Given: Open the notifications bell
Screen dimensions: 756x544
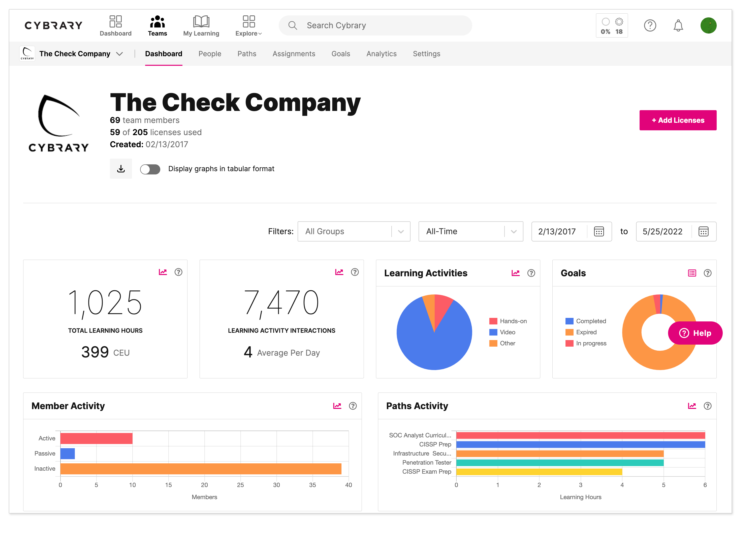Looking at the screenshot, I should point(678,26).
